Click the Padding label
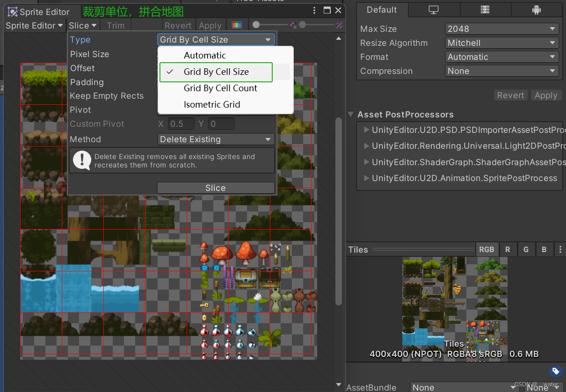 click(87, 82)
